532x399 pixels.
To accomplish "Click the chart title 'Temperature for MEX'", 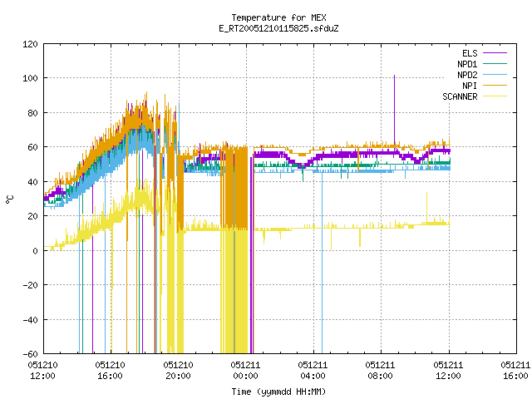I will [278, 17].
